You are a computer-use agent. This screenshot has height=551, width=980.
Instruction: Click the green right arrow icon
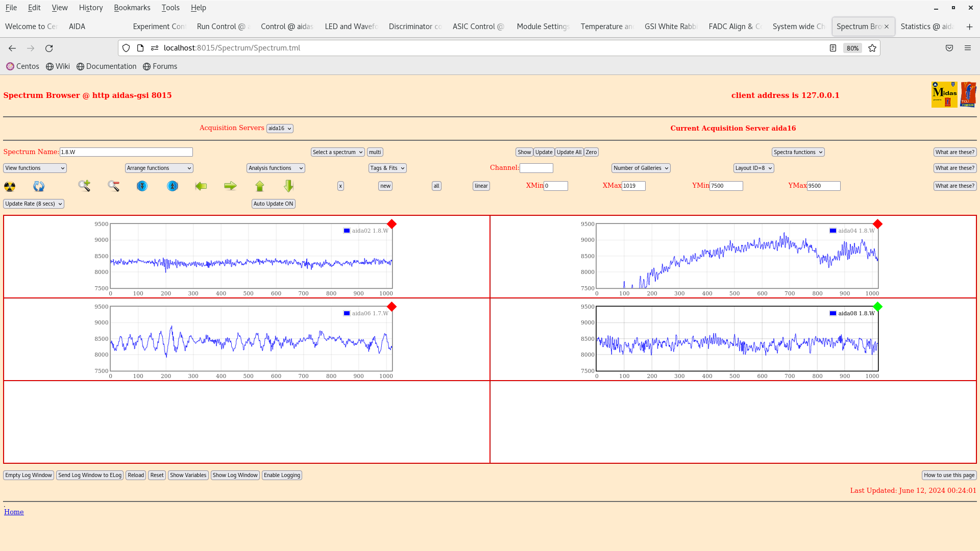click(230, 186)
